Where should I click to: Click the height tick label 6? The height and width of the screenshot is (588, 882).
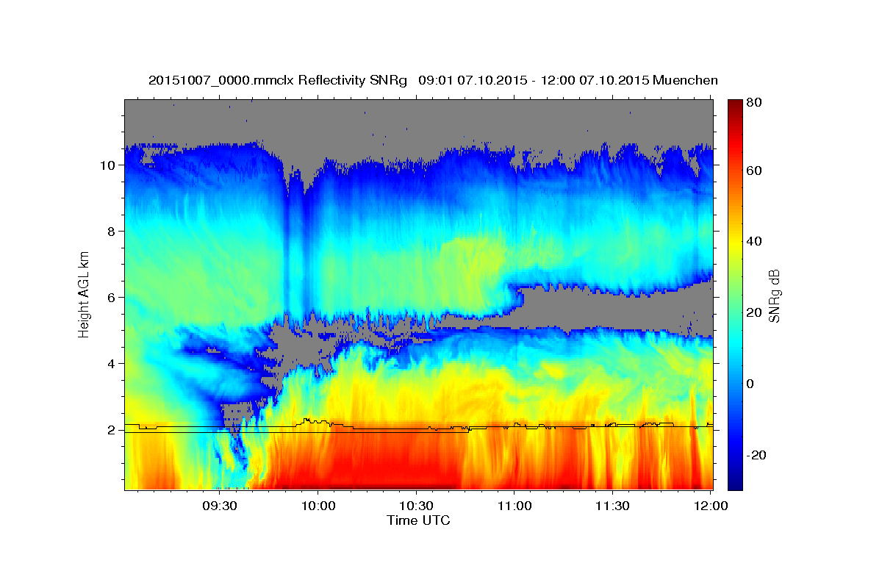coord(111,298)
